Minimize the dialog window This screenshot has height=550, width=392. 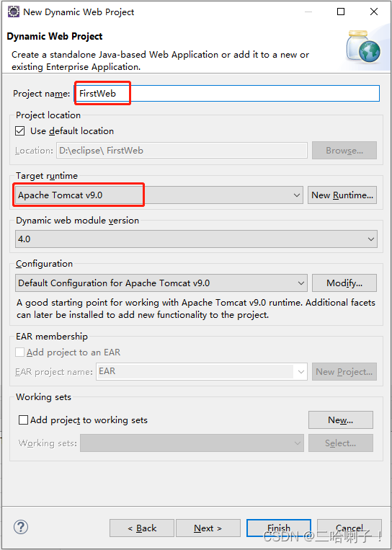[308, 12]
